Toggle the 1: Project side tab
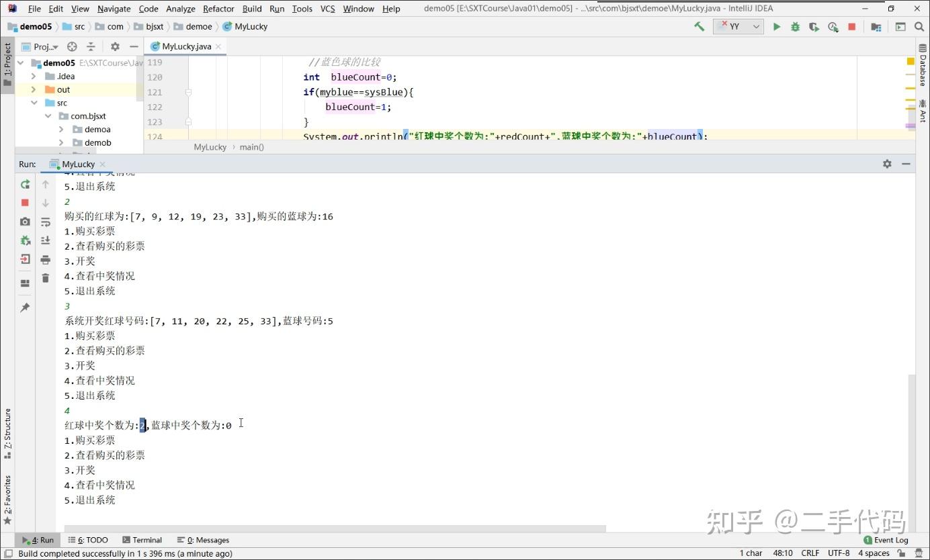This screenshot has height=560, width=930. point(7,65)
